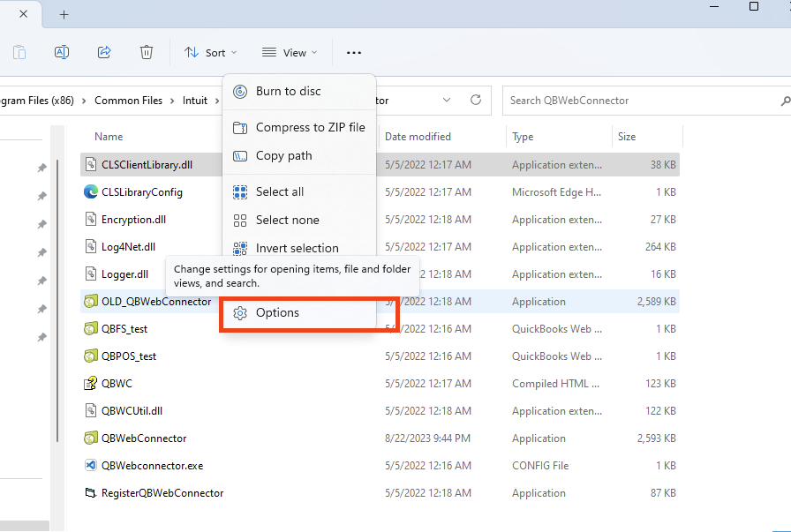Screen dimensions: 791x532
Task: Expand chevron after Common Files breadcrumb
Action: 172,101
